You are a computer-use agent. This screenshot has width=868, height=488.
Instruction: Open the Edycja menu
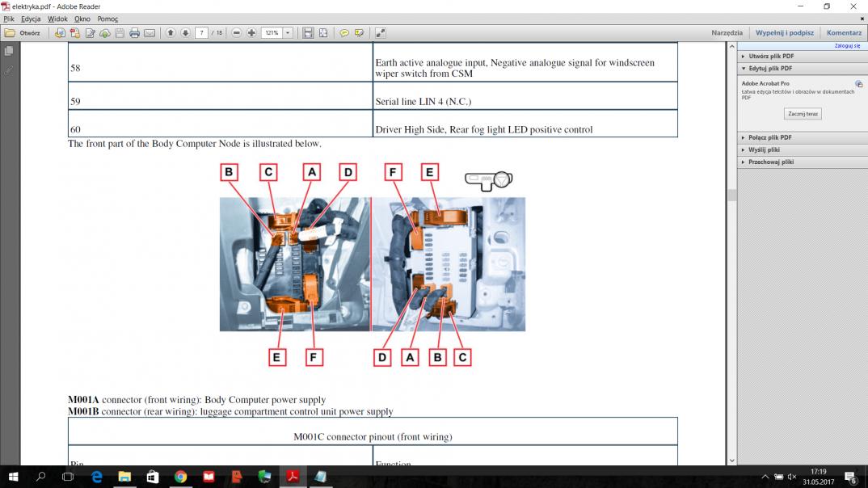tap(31, 19)
